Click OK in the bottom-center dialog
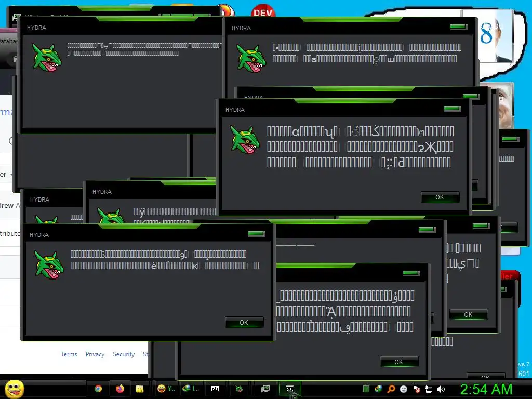The width and height of the screenshot is (532, 399). pos(398,362)
